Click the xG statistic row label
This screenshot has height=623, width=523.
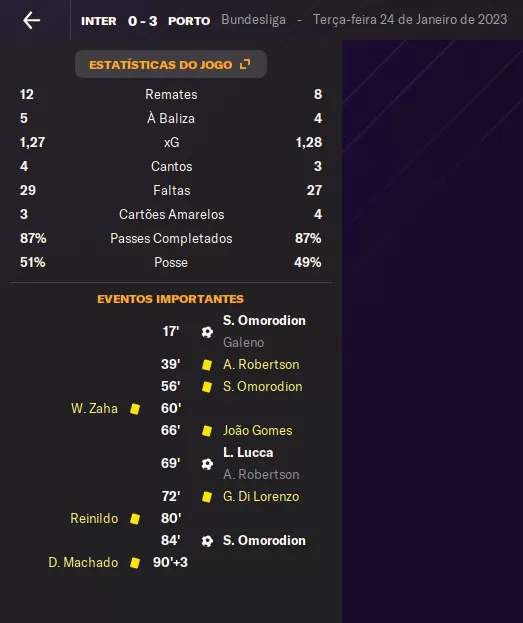pos(171,142)
